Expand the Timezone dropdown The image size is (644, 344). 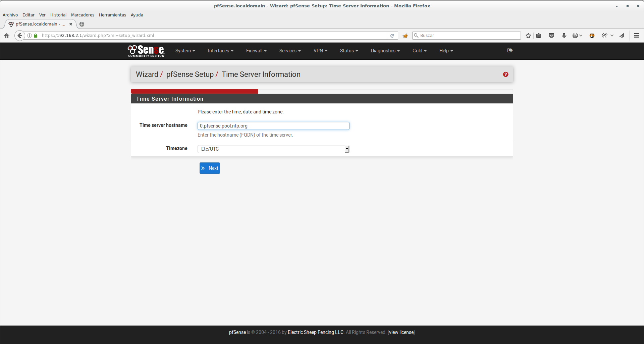(273, 149)
